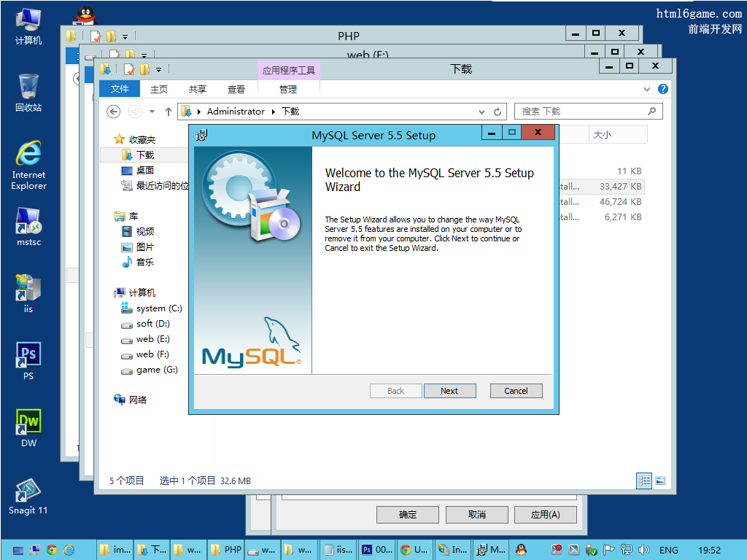Open 回收站 recycle bin icon
747x560 pixels.
pos(28,93)
